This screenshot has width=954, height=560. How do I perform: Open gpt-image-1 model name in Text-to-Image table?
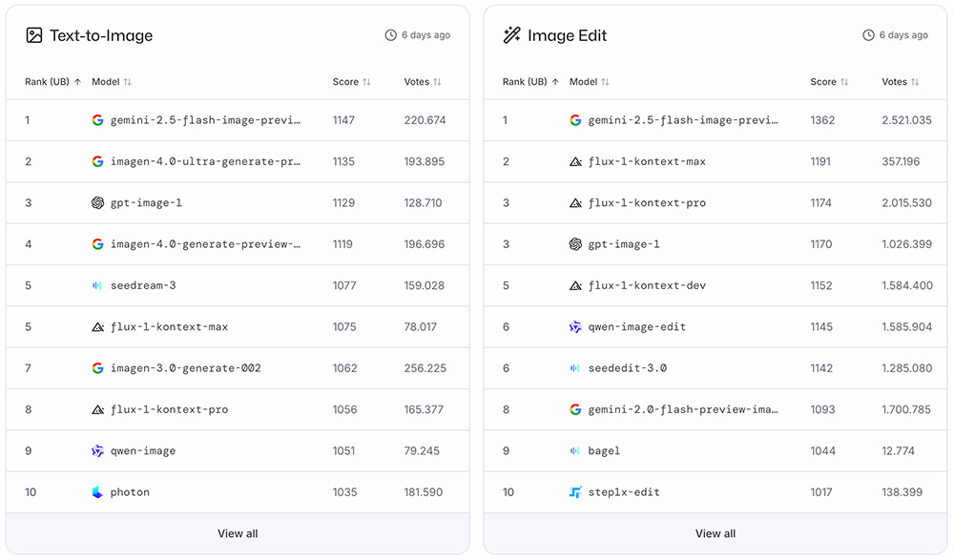(146, 202)
